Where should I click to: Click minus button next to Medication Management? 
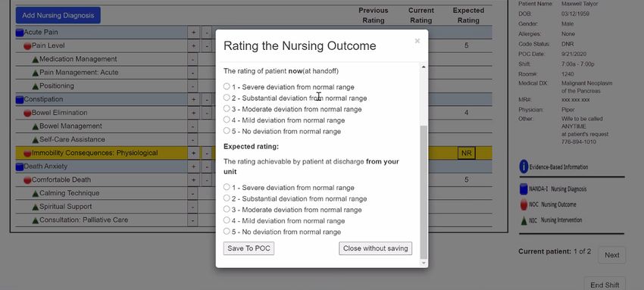[192, 60]
